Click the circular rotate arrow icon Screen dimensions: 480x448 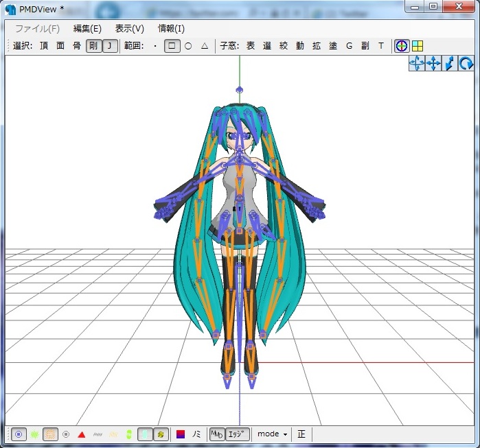[x=466, y=64]
